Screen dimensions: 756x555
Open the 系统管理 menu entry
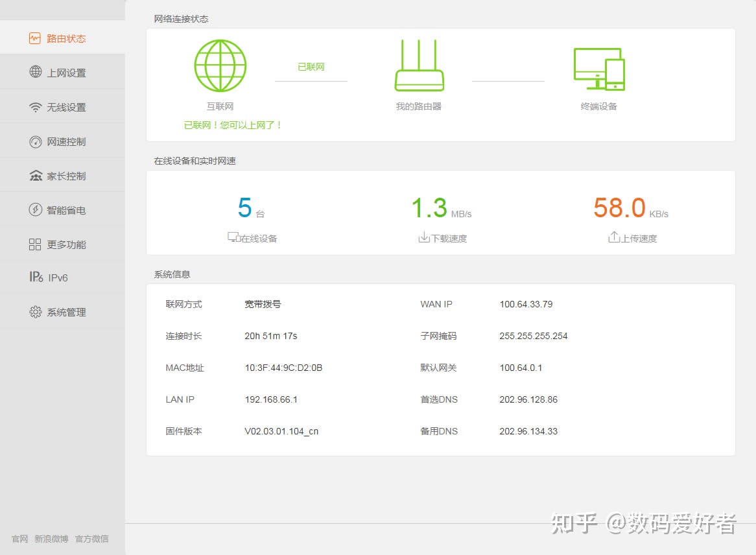pos(66,313)
